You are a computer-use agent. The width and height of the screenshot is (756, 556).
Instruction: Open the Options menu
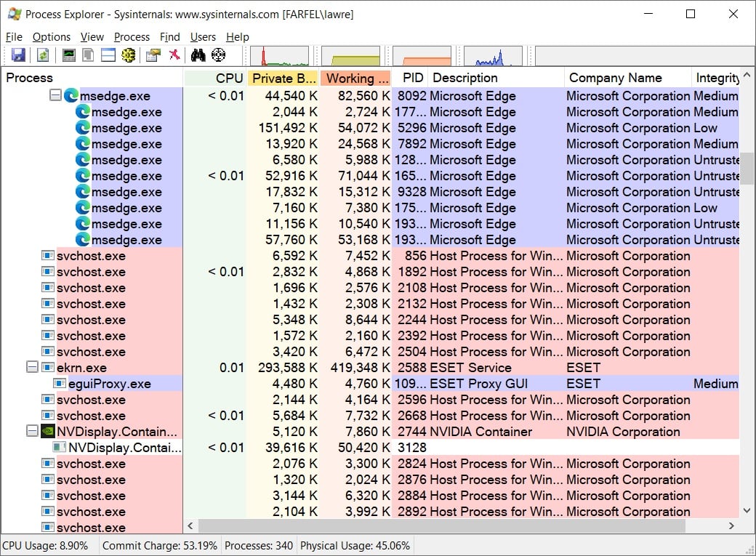click(52, 36)
